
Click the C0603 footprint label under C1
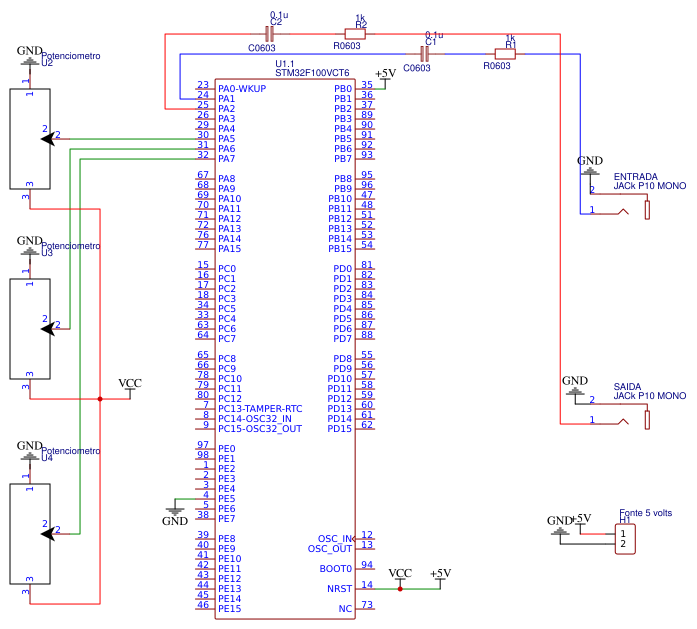click(x=417, y=68)
